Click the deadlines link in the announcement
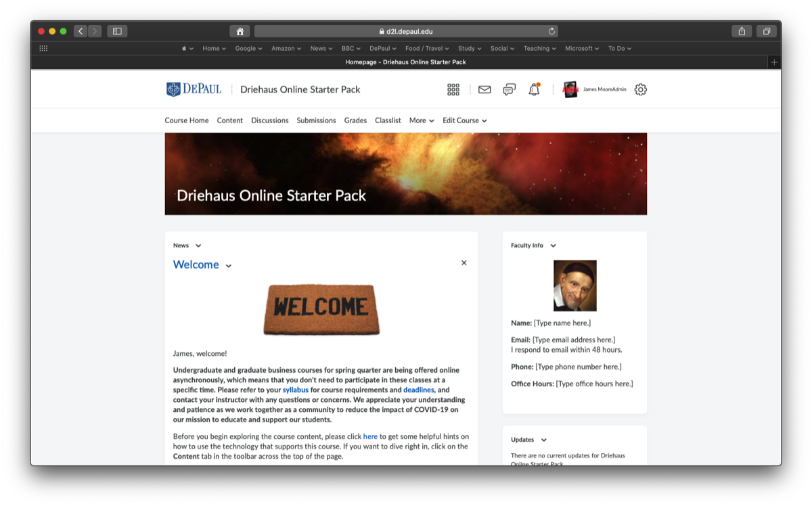This screenshot has height=506, width=812. [x=418, y=390]
